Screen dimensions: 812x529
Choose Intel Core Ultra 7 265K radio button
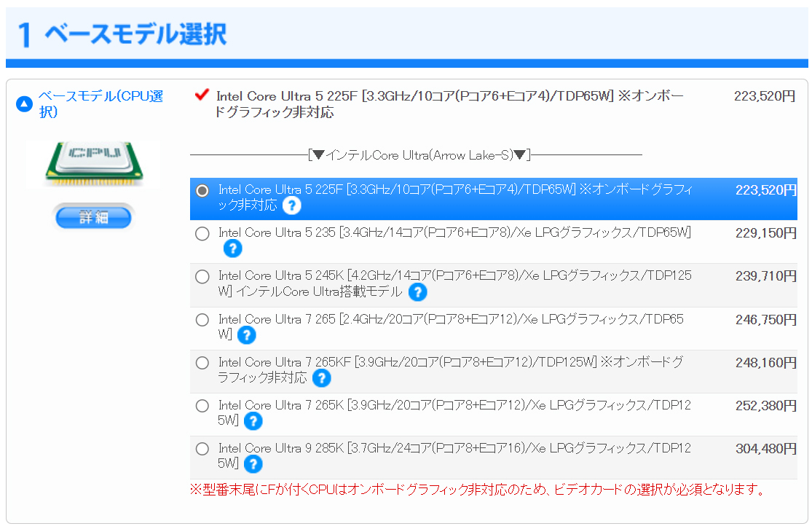point(202,406)
